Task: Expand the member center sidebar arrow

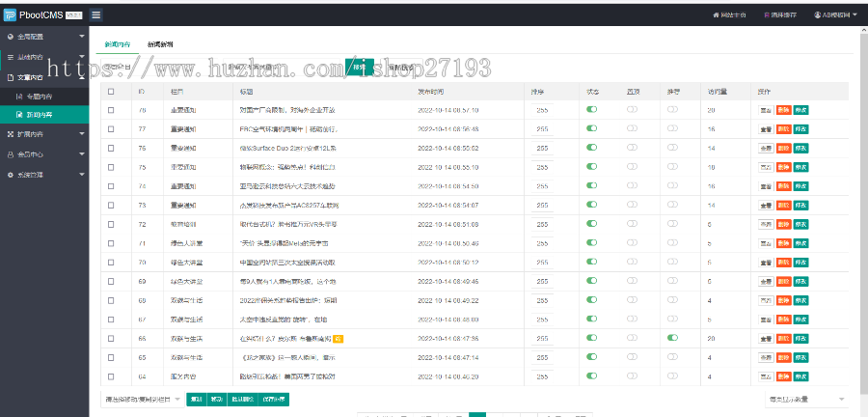Action: coord(82,154)
